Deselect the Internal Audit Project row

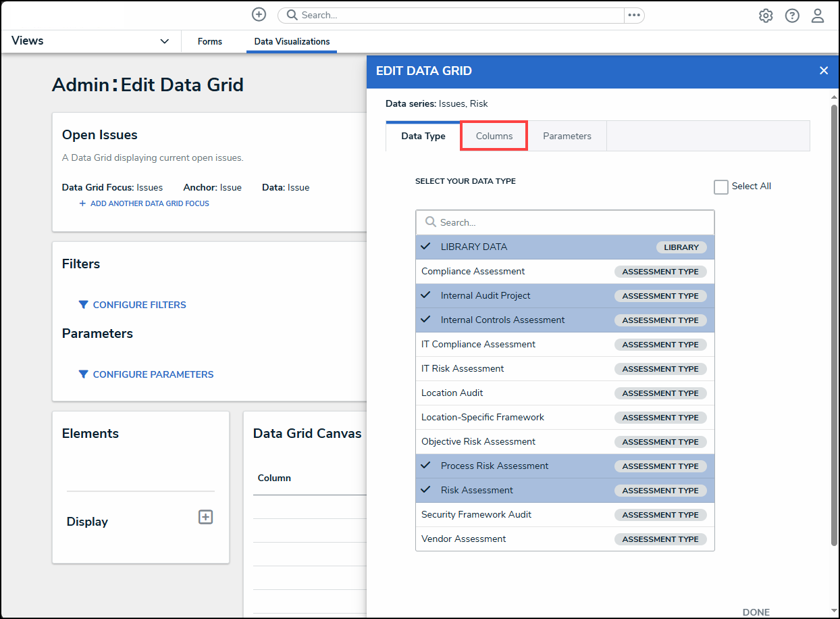pyautogui.click(x=485, y=295)
